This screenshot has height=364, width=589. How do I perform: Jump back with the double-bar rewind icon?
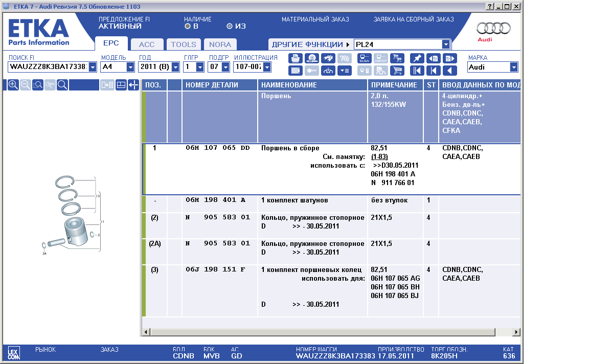point(417,71)
